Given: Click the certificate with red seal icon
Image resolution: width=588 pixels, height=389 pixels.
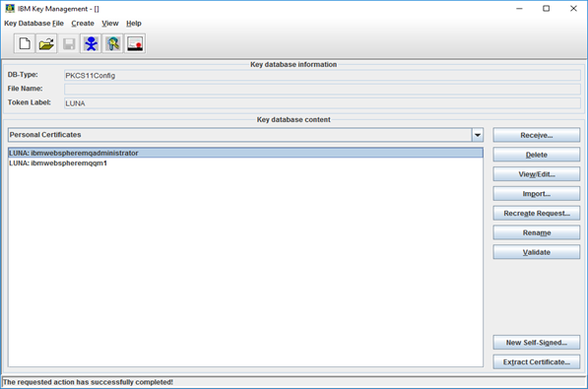Looking at the screenshot, I should click(135, 44).
